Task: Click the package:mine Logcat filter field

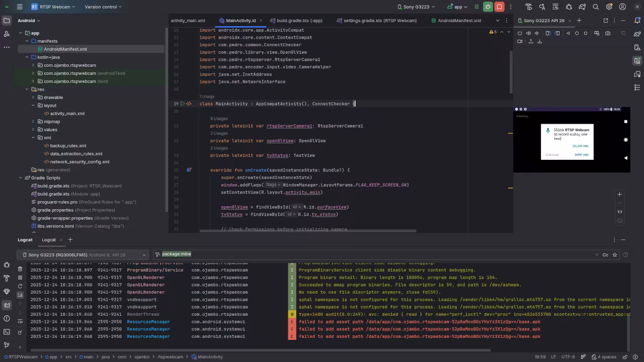Action: (x=177, y=254)
